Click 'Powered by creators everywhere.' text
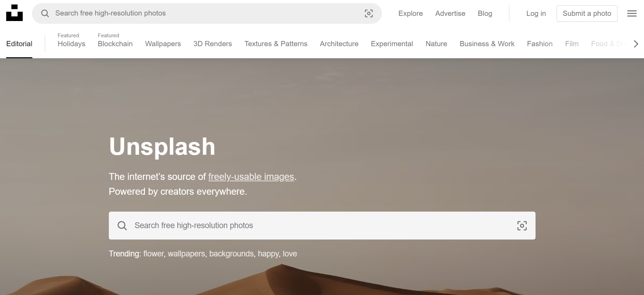 coord(178,192)
